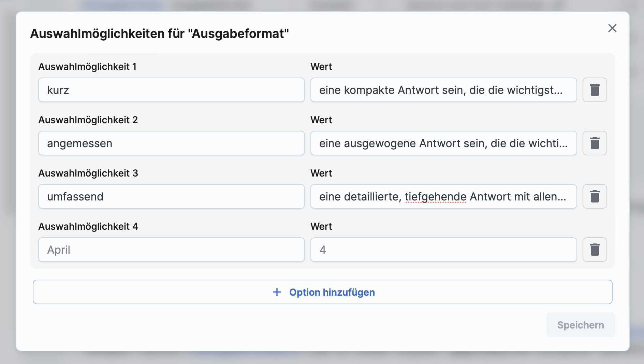Remove Auswahlmöglichkeit 4 via its trash icon

tap(595, 250)
